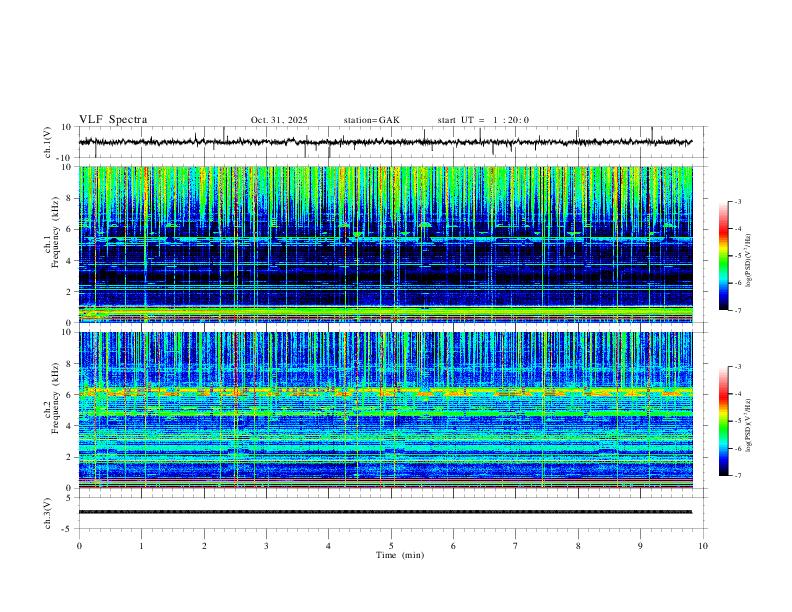Click the 'start UT = 1 : 20: 0' text

483,120
